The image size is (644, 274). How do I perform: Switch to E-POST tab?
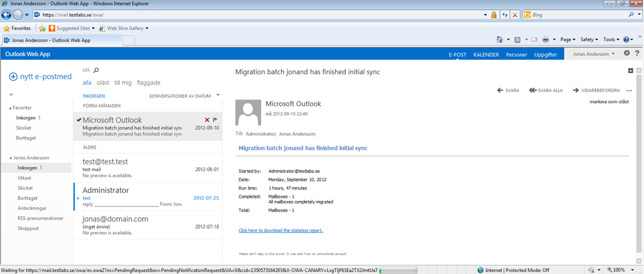pos(457,54)
